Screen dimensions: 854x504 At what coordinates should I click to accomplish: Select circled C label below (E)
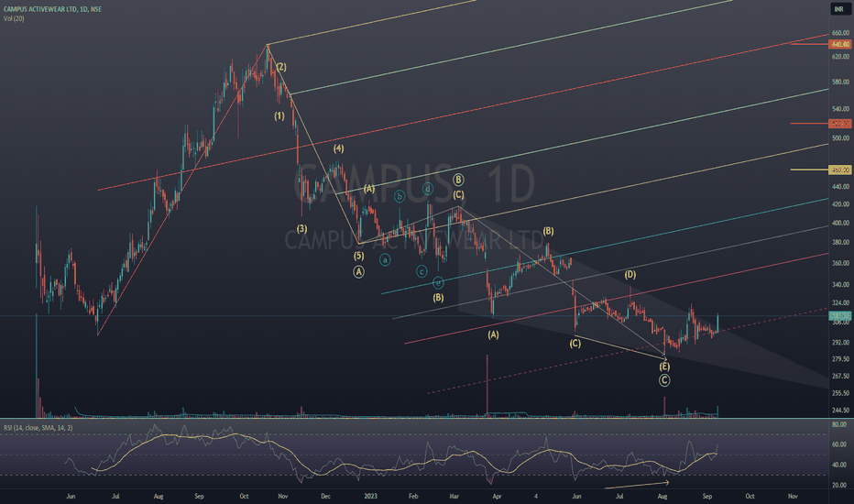click(664, 380)
